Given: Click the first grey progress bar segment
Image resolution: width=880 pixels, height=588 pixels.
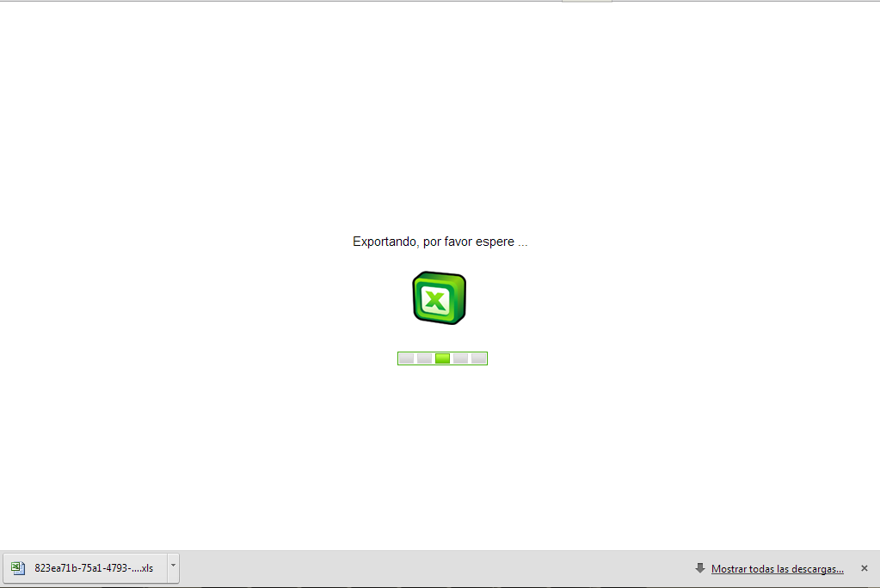Looking at the screenshot, I should [x=406, y=358].
